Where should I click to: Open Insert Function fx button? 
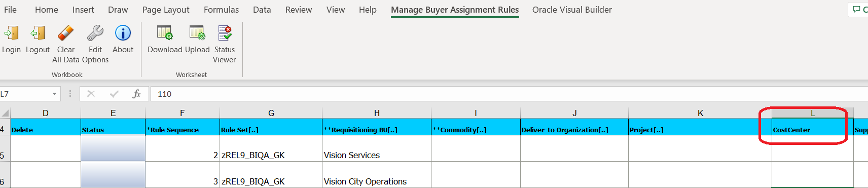(x=136, y=94)
